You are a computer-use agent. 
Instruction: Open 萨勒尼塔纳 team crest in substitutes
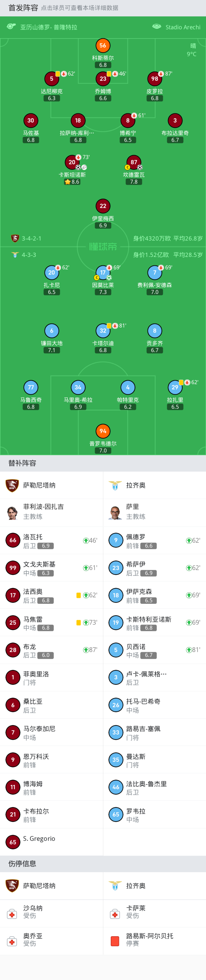[12, 485]
